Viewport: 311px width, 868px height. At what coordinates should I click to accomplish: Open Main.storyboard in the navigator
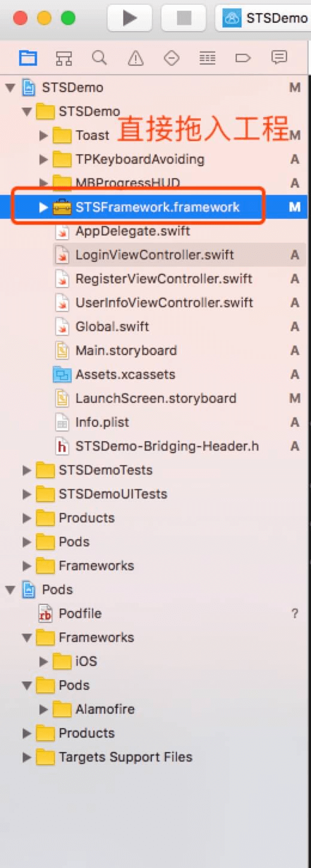126,351
